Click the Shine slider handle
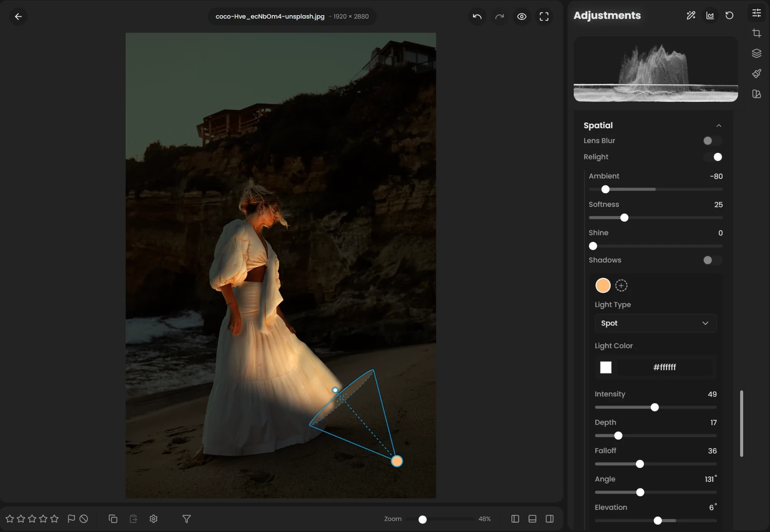The width and height of the screenshot is (770, 532). (x=593, y=246)
